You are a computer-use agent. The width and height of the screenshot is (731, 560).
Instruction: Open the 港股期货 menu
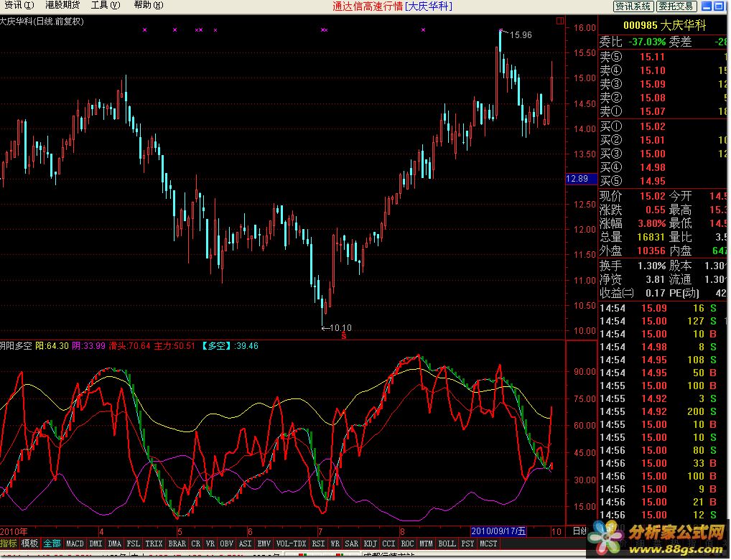(x=62, y=5)
